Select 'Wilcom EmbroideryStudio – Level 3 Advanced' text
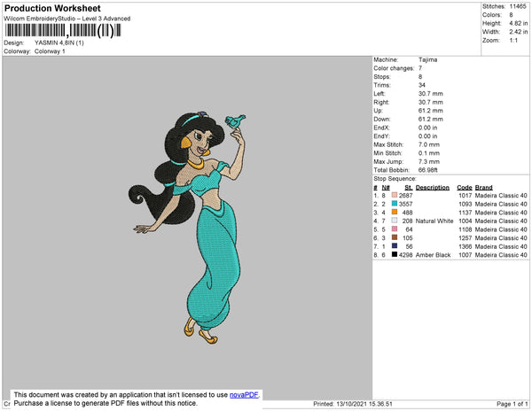 (67, 19)
